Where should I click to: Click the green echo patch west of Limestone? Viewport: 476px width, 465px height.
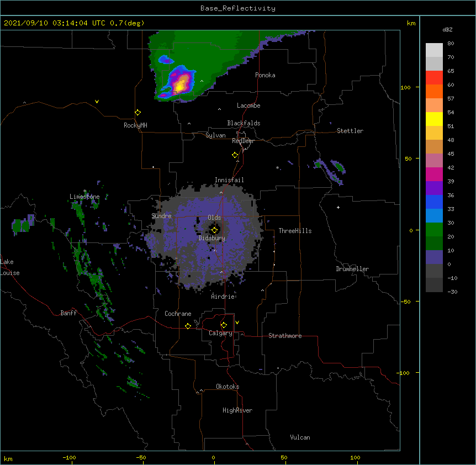click(x=22, y=224)
